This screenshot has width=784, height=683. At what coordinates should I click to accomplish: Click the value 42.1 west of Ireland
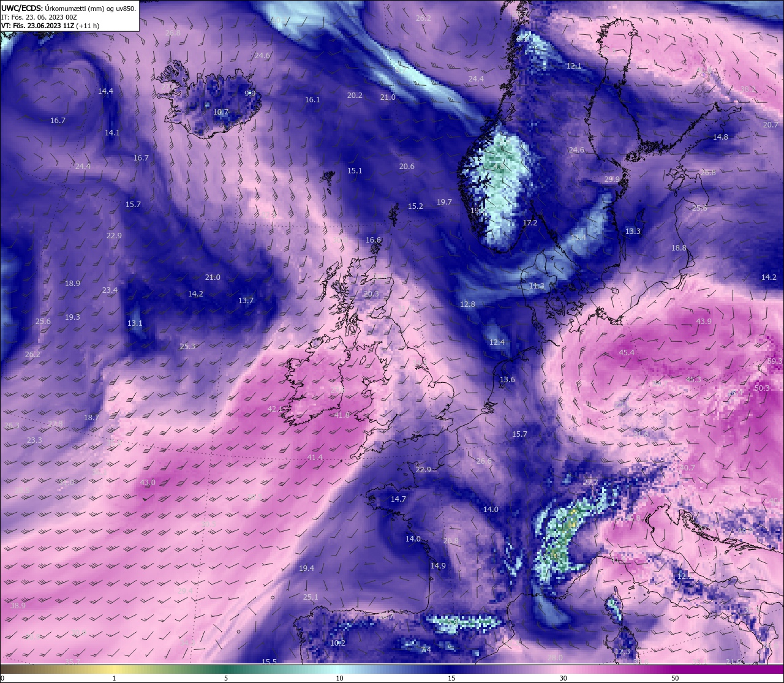pos(275,409)
